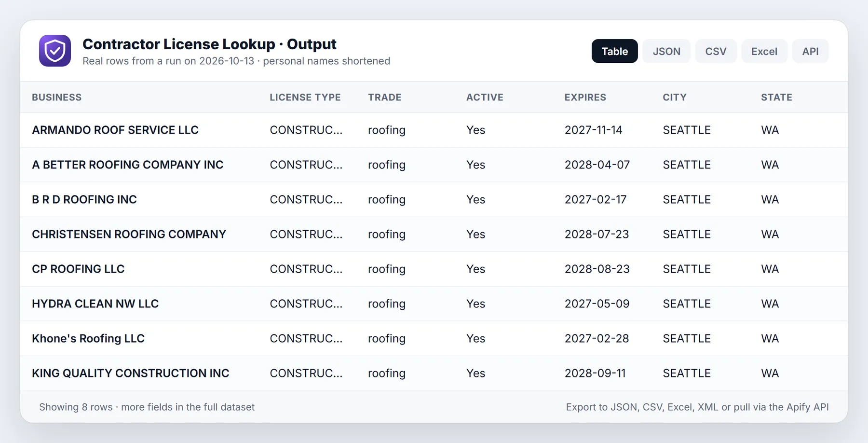This screenshot has height=443, width=868.
Task: Select ARMANDO ROOF SERVICE LLC business name
Action: coord(115,130)
